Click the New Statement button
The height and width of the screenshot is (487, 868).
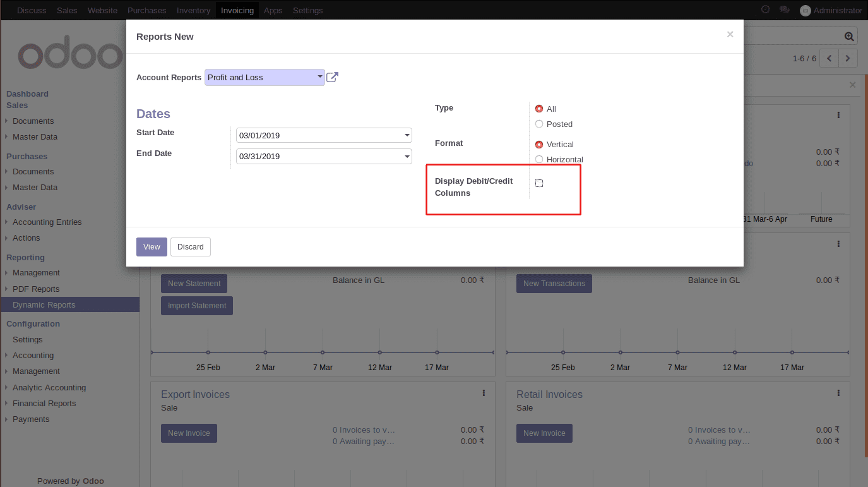pyautogui.click(x=194, y=284)
